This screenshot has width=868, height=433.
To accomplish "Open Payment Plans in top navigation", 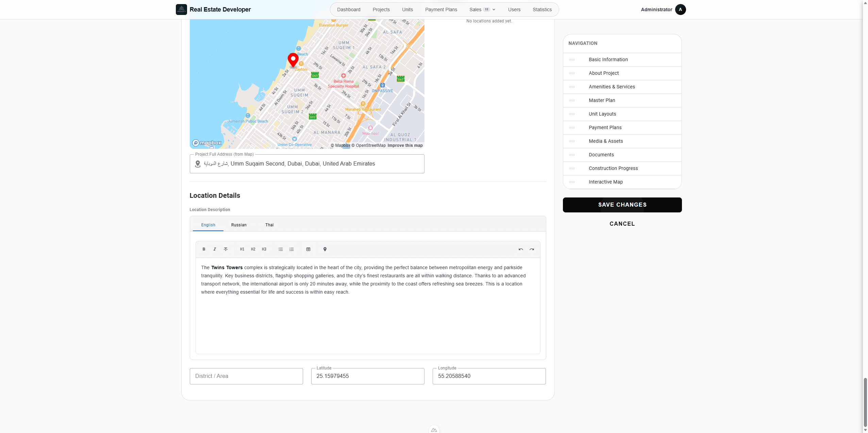I will 441,10.
